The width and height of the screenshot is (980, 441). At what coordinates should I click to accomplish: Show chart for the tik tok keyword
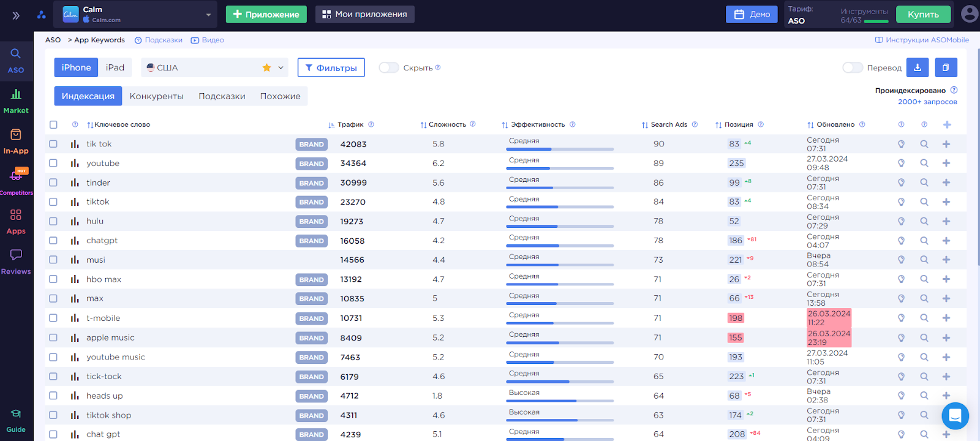tap(75, 144)
